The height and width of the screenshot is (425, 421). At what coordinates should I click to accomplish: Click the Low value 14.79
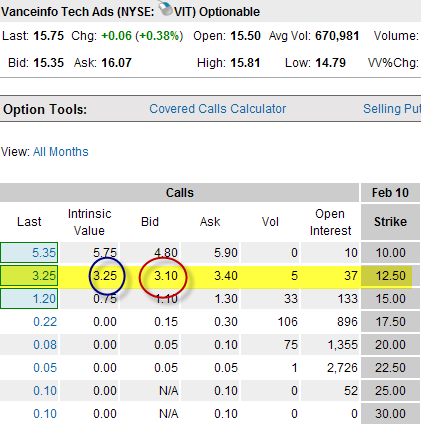pos(331,63)
